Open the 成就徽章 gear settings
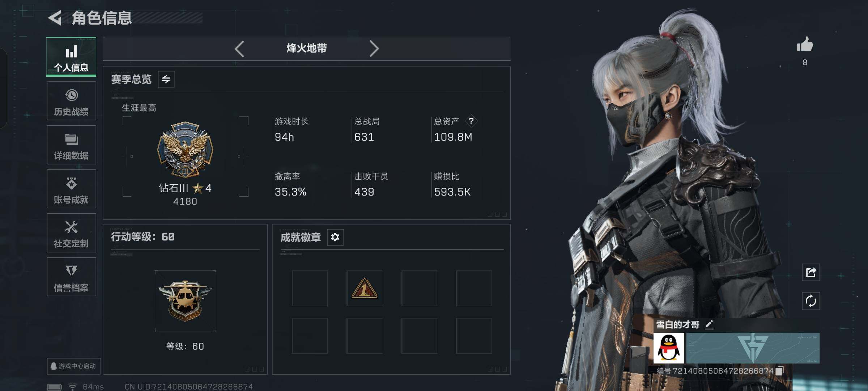The height and width of the screenshot is (391, 868). pos(335,237)
